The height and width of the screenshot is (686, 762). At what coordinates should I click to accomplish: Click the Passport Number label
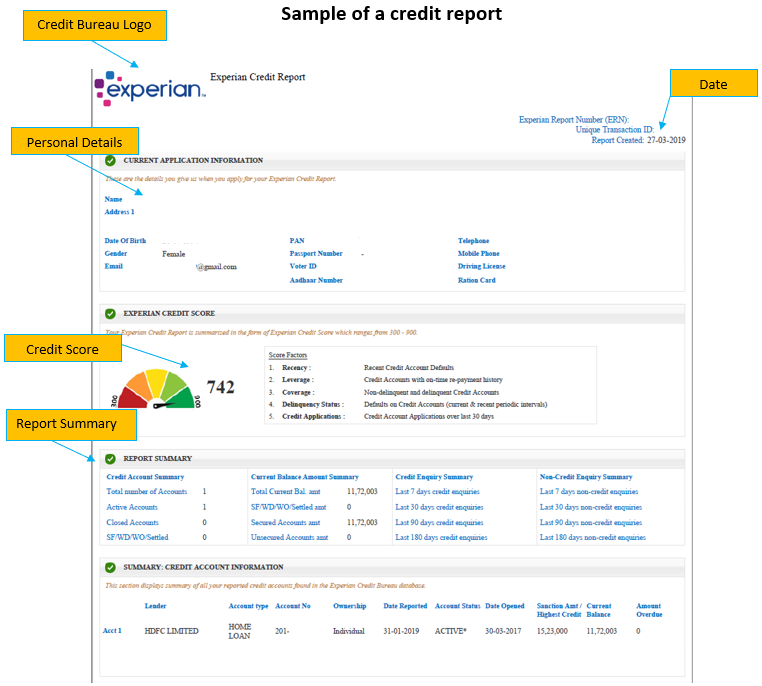point(316,254)
